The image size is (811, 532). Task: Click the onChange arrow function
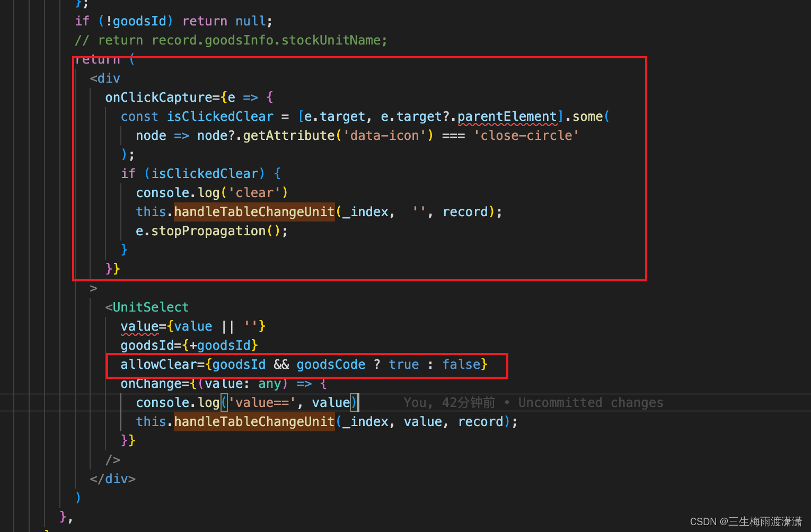pyautogui.click(x=223, y=383)
